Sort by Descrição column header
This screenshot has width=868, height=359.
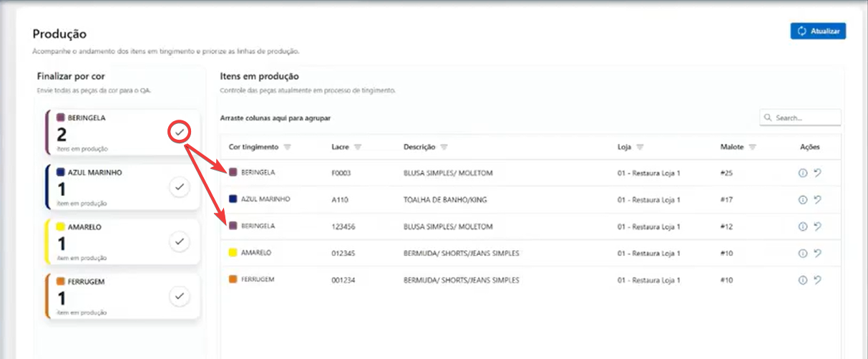click(x=419, y=147)
